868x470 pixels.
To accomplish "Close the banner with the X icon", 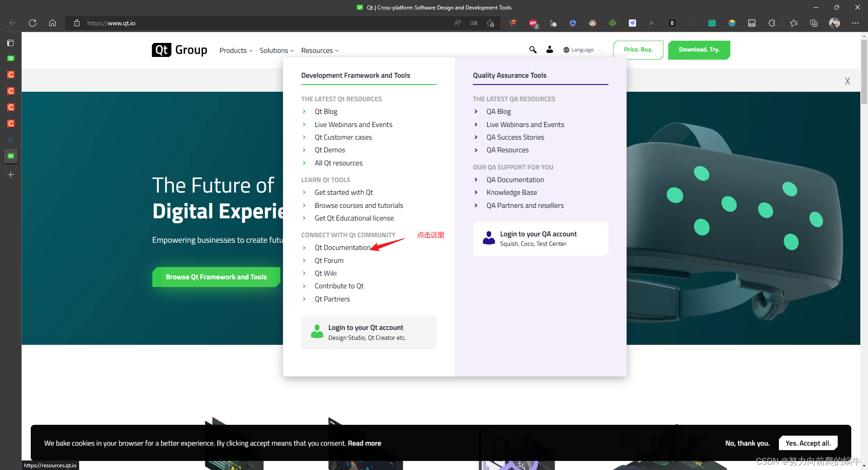I will coord(848,81).
